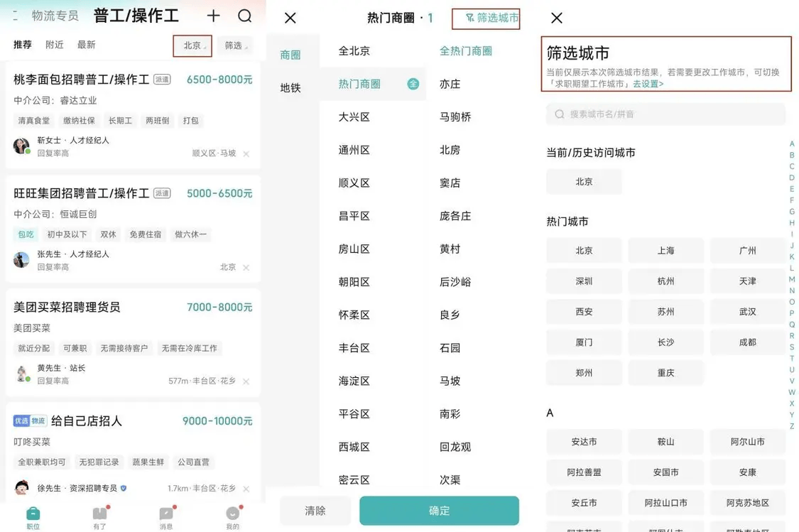Choose 成都 in 热门城市
Image resolution: width=799 pixels, height=532 pixels.
point(748,342)
